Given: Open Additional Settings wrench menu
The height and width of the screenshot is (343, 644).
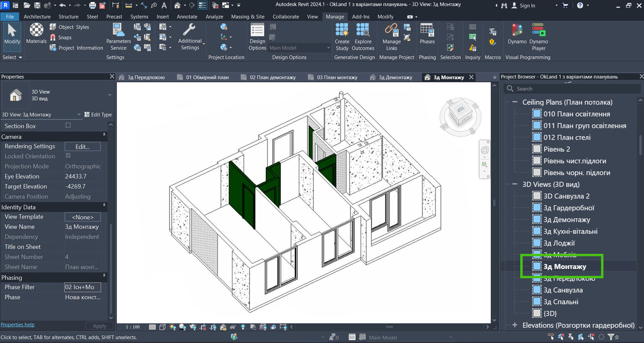Looking at the screenshot, I should [x=190, y=37].
